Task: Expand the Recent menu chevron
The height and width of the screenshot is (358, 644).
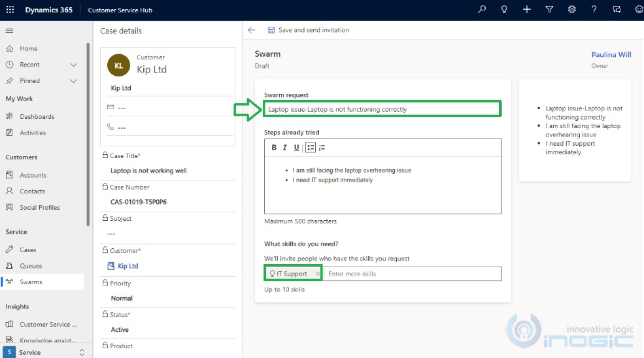Action: [73, 65]
